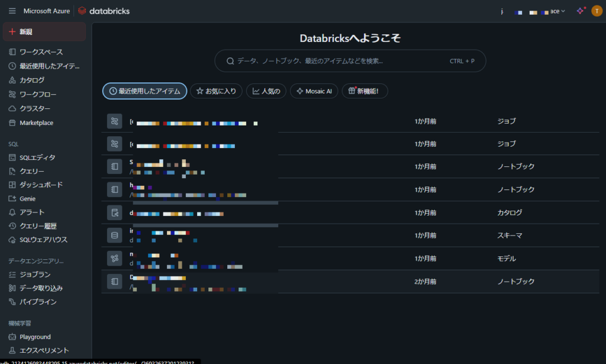Viewport: 606px width, 364px height.
Task: Open ジョブラン
Action: [35, 275]
